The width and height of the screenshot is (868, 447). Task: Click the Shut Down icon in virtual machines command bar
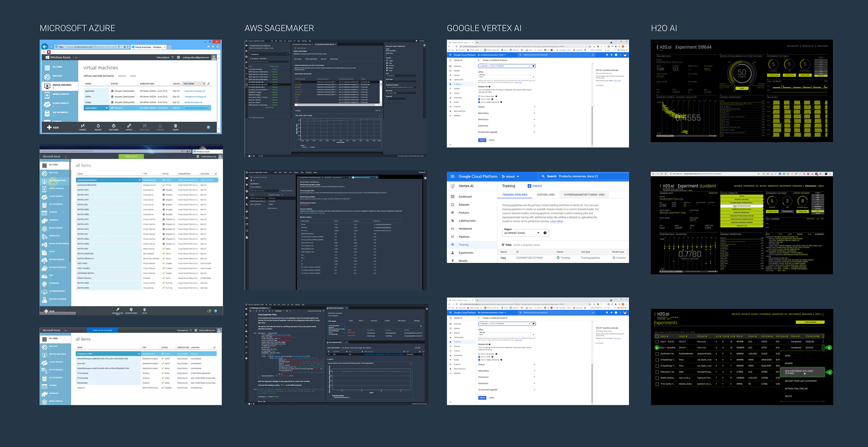tap(113, 126)
